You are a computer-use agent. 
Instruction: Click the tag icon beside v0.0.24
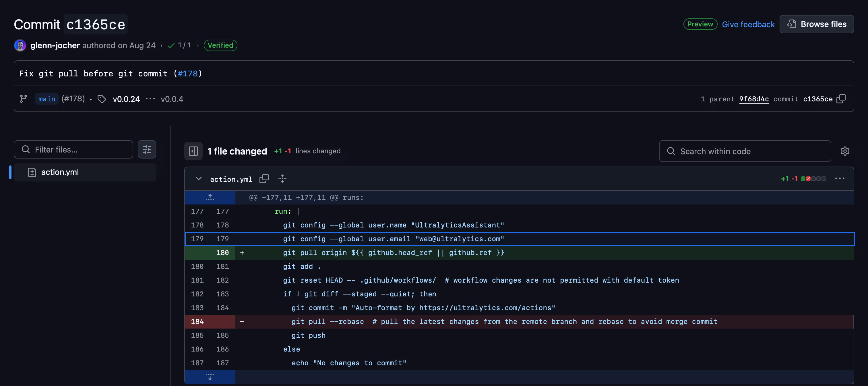[x=102, y=99]
